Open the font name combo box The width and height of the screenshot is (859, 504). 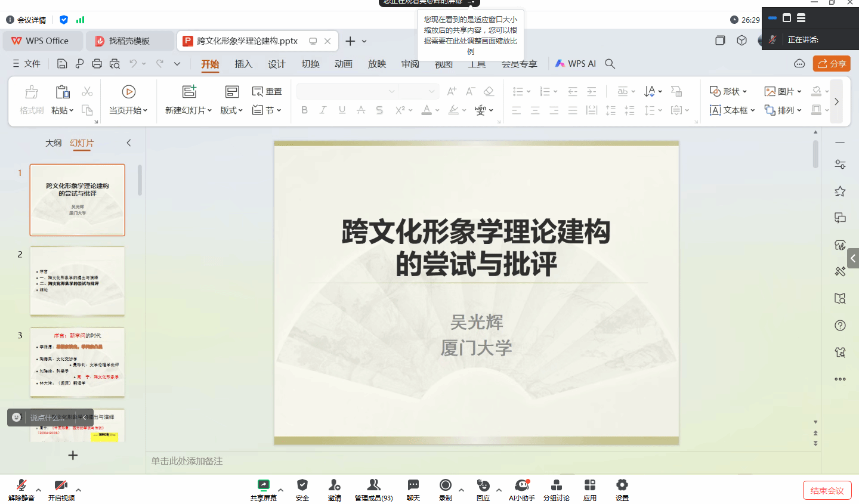pos(347,91)
